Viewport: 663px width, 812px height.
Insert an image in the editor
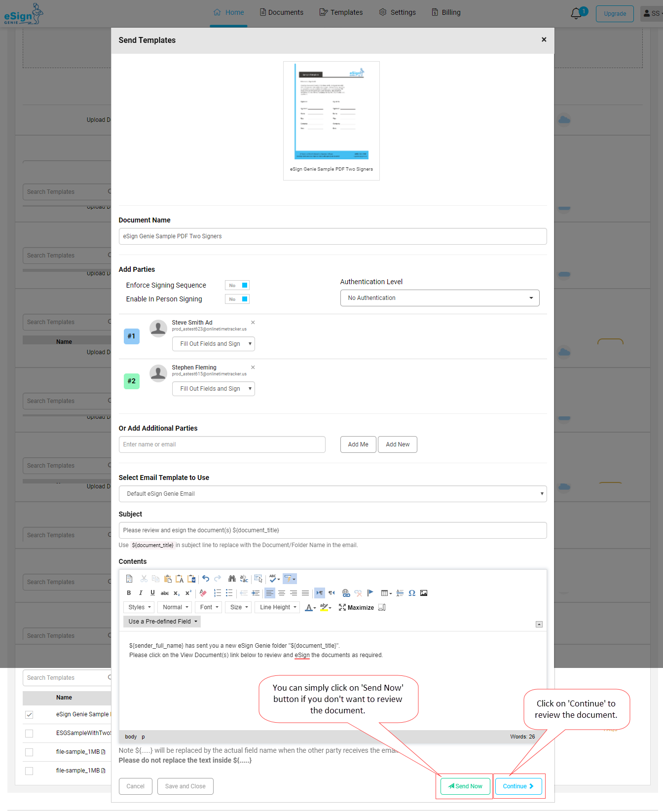tap(424, 593)
